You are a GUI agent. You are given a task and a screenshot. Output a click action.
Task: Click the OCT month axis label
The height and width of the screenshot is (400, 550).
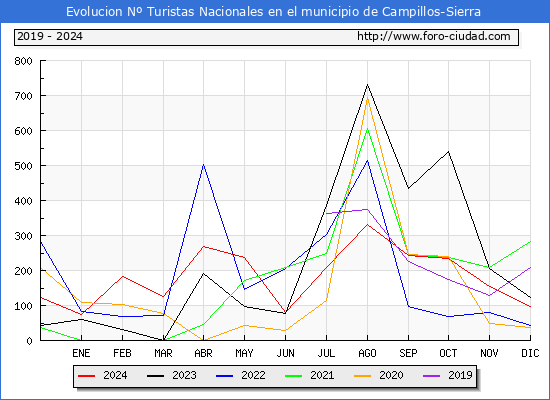448,353
